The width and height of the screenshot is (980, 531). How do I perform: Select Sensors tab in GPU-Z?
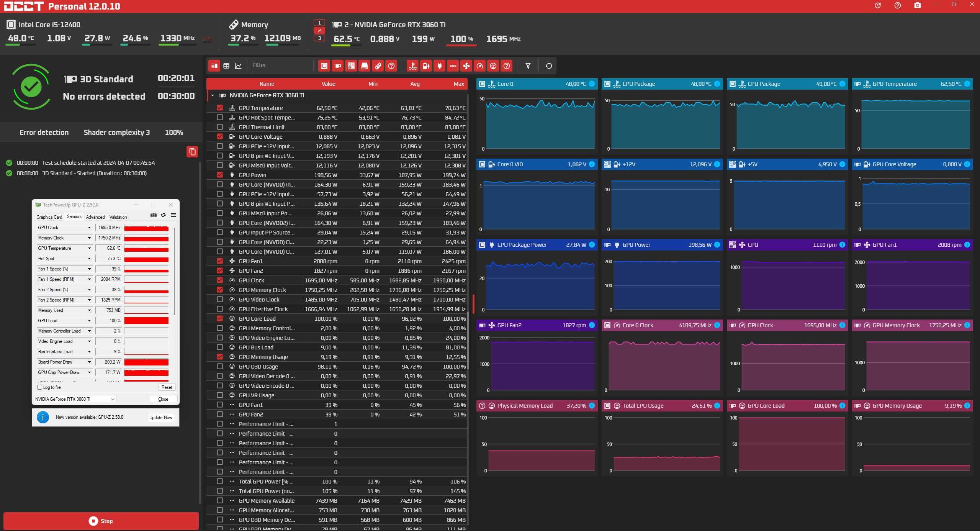pyautogui.click(x=74, y=217)
